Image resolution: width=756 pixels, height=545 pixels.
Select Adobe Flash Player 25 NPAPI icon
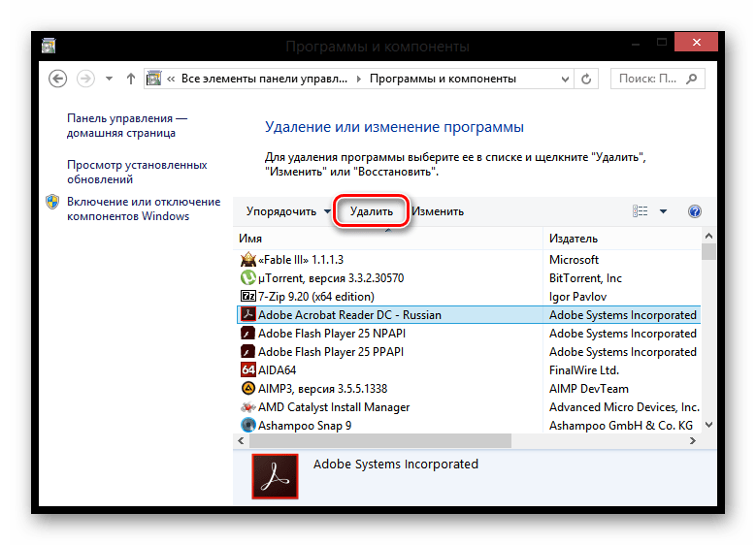click(247, 333)
